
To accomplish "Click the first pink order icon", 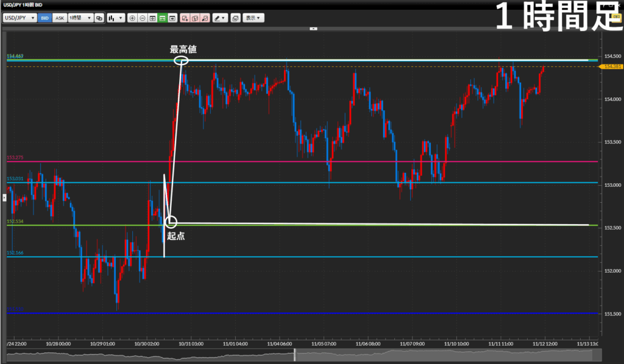I will click(185, 18).
